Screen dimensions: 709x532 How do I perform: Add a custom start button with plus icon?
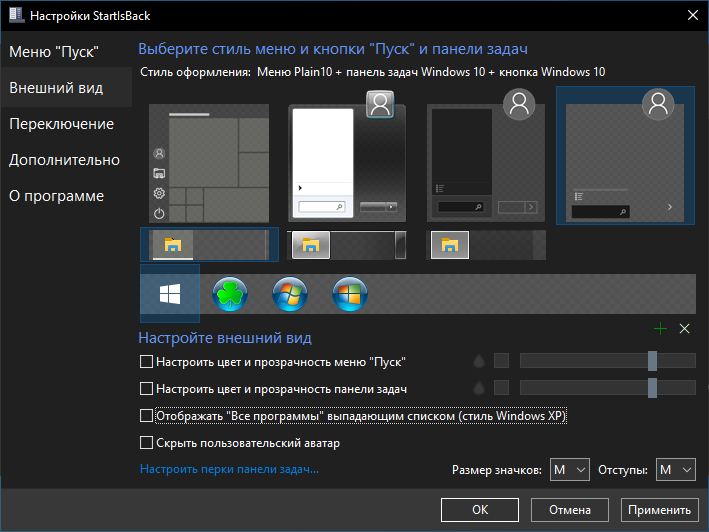[x=660, y=329]
